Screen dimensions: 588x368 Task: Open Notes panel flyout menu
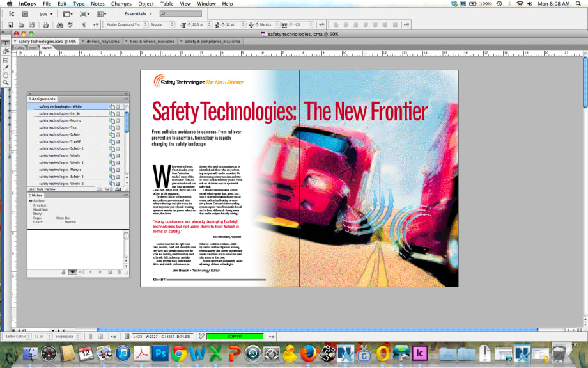[x=126, y=195]
